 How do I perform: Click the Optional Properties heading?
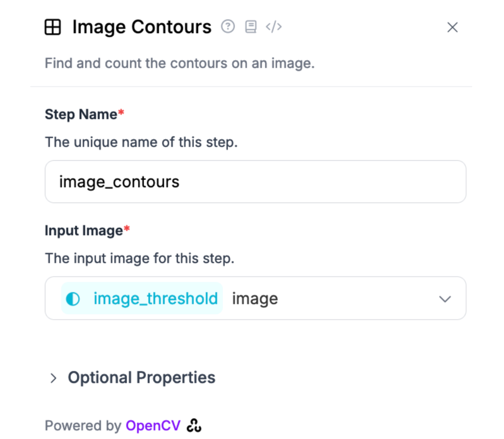[141, 378]
